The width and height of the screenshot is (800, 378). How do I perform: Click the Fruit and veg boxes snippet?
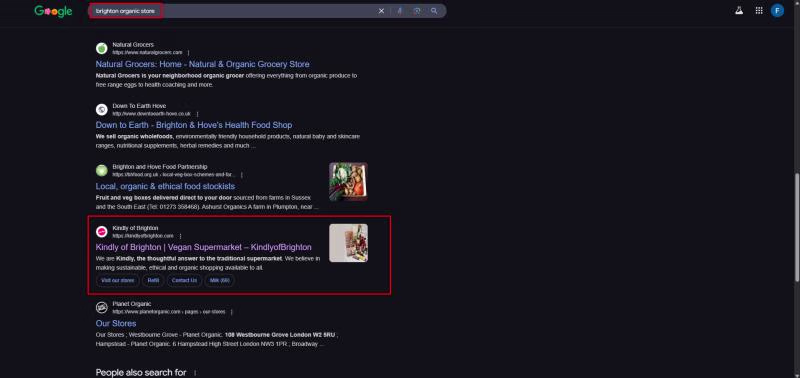208,203
